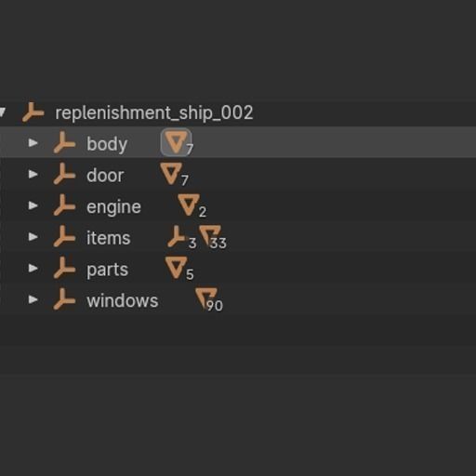The width and height of the screenshot is (476, 476).
Task: Click the body row's mesh icon with 7
Action: [177, 142]
